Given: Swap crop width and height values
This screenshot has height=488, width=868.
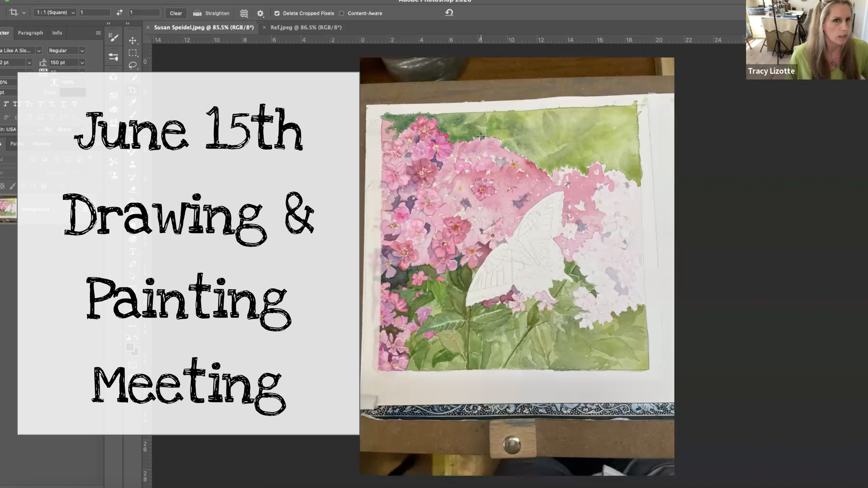Looking at the screenshot, I should pyautogui.click(x=119, y=13).
